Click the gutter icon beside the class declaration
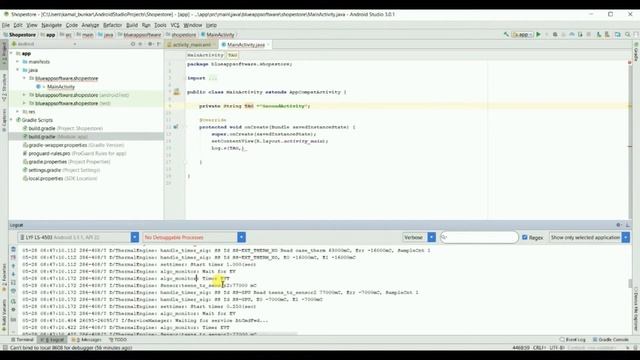This screenshot has width=640, height=360. coord(177,92)
